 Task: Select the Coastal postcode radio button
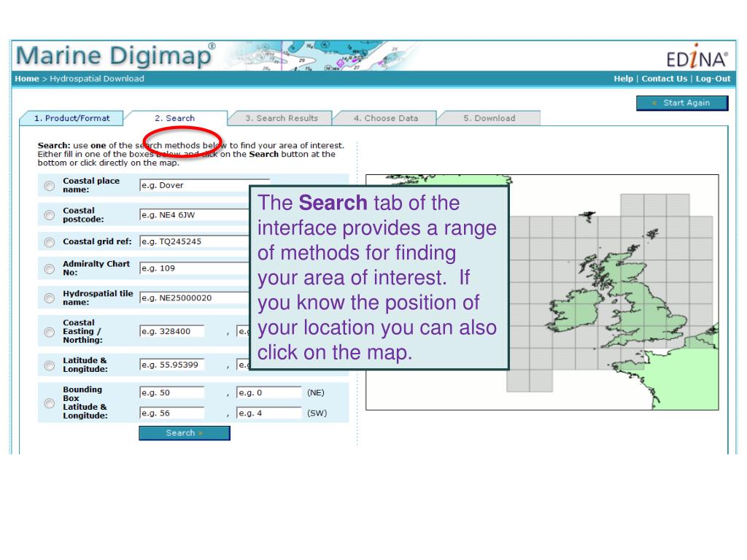click(49, 215)
